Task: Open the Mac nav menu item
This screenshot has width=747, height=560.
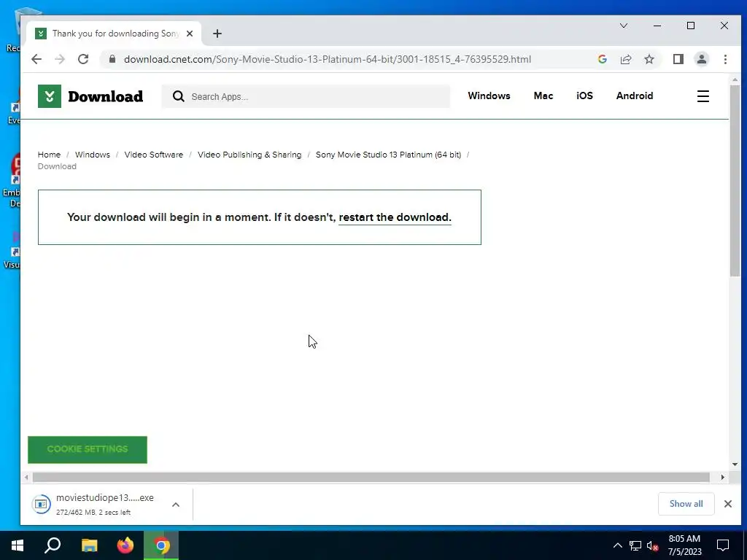Action: pos(543,96)
